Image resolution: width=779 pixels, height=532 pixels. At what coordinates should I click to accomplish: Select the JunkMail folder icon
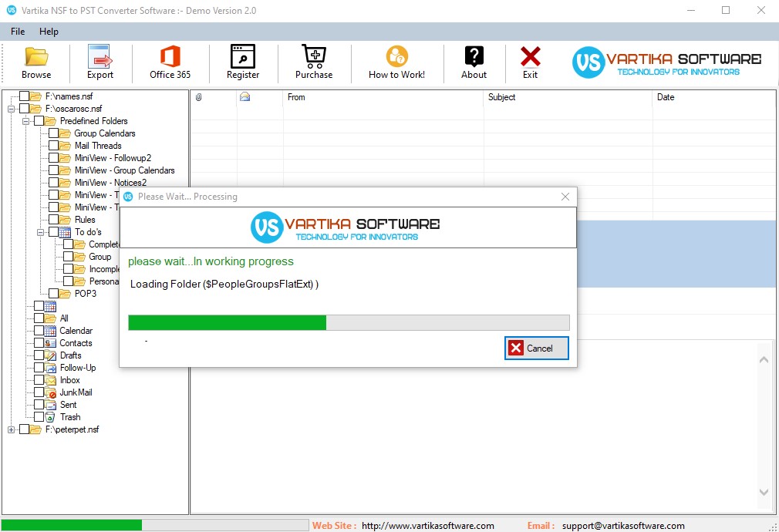click(50, 392)
